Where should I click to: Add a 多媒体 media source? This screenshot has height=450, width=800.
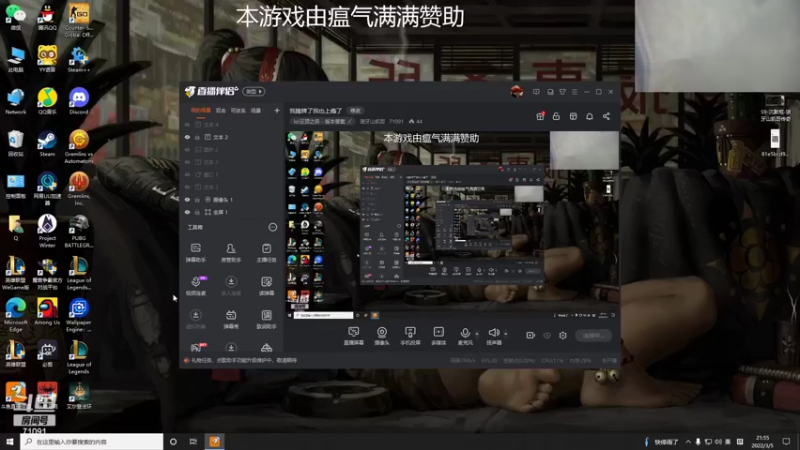click(438, 336)
